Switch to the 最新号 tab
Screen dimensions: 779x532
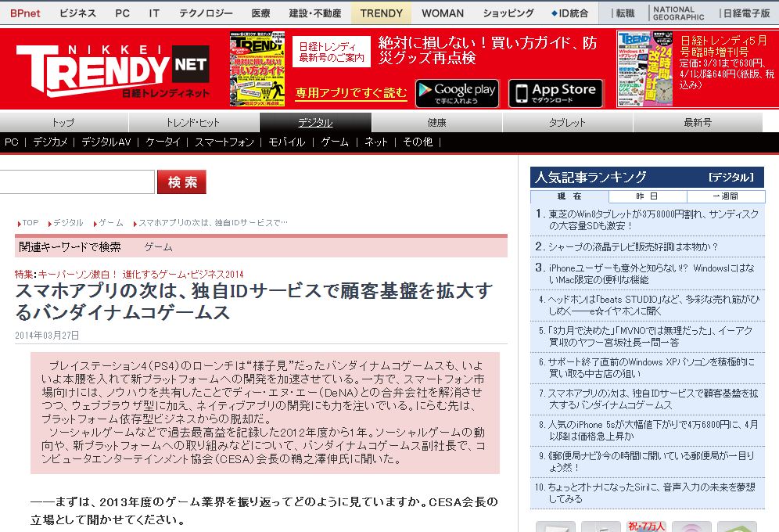point(698,122)
